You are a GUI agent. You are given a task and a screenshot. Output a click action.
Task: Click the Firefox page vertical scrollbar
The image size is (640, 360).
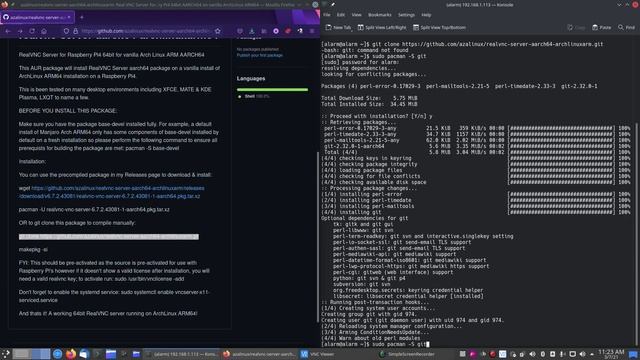[x=318, y=237]
